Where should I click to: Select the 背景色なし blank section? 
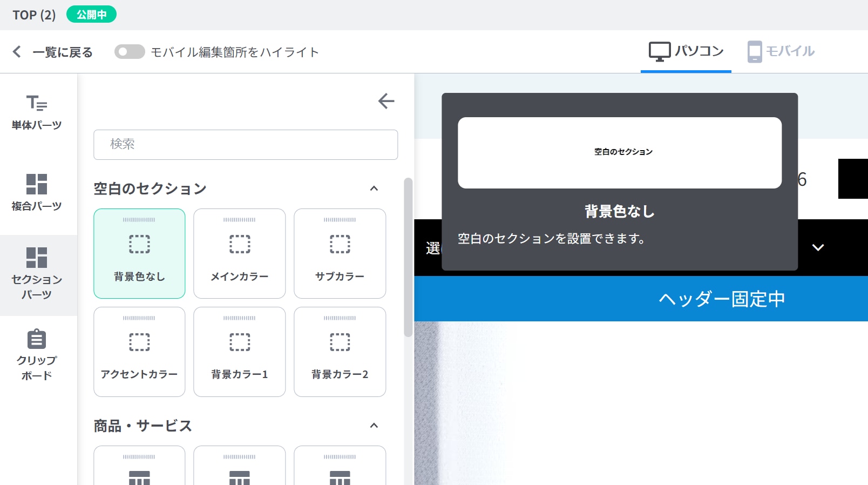click(139, 253)
